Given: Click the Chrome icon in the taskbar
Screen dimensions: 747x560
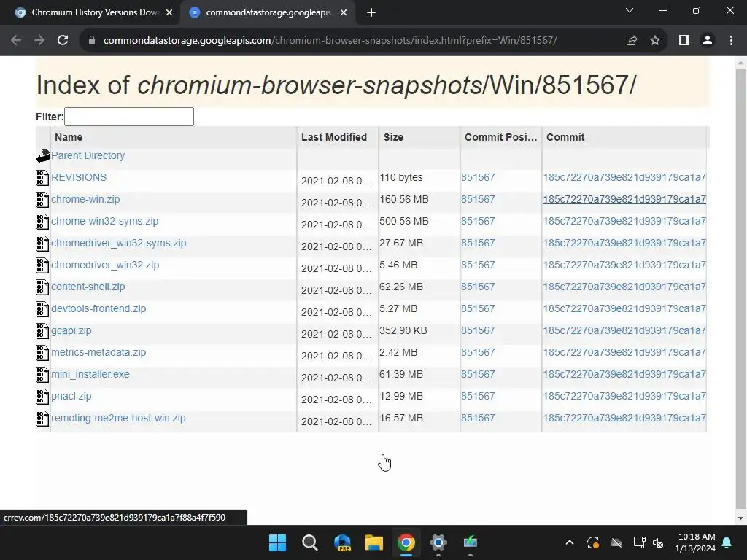Looking at the screenshot, I should pos(406,542).
